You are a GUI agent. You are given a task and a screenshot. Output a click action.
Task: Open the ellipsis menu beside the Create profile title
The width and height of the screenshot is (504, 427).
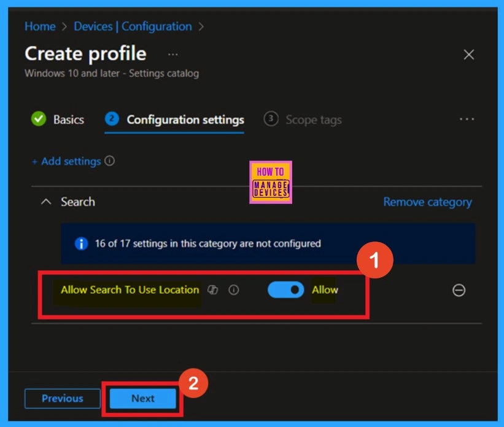click(173, 55)
